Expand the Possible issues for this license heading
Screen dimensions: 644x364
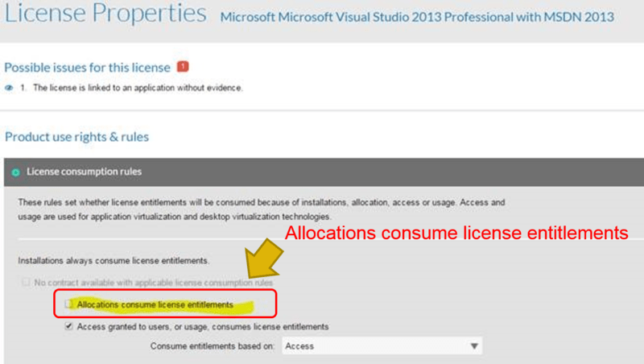[87, 68]
